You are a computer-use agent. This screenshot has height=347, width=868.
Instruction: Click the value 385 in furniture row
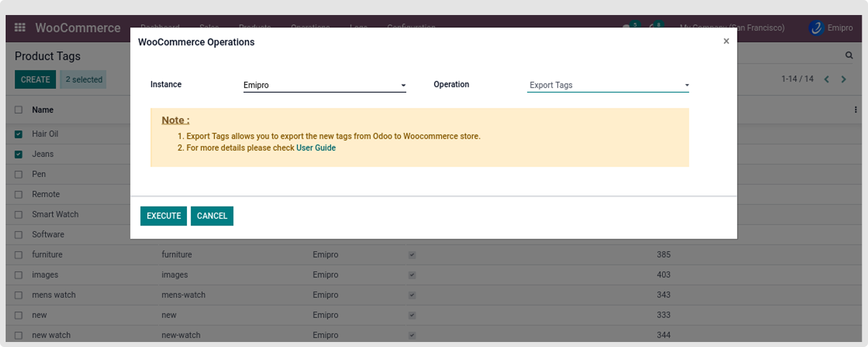coord(664,255)
